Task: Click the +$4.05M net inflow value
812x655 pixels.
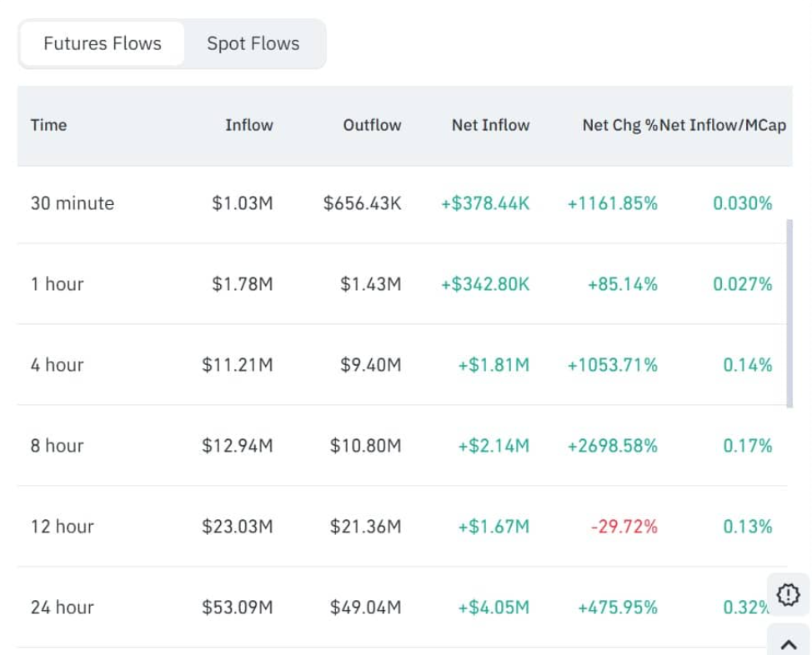Action: pos(493,607)
